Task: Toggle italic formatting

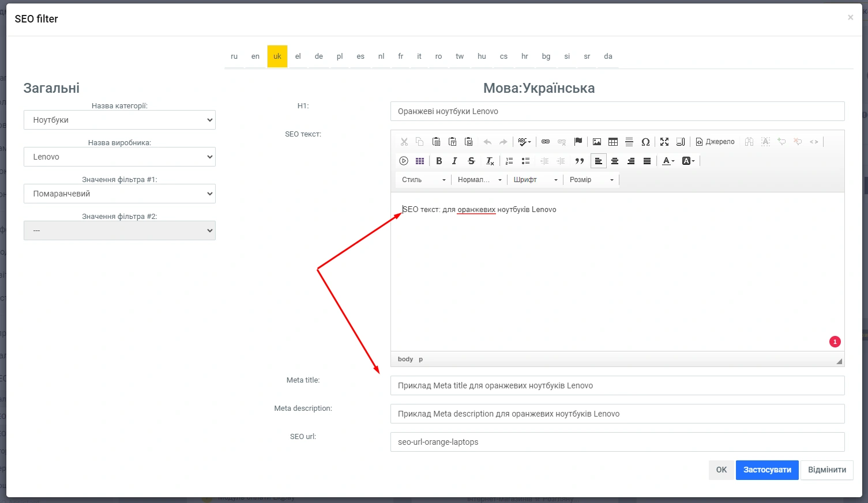Action: [454, 161]
